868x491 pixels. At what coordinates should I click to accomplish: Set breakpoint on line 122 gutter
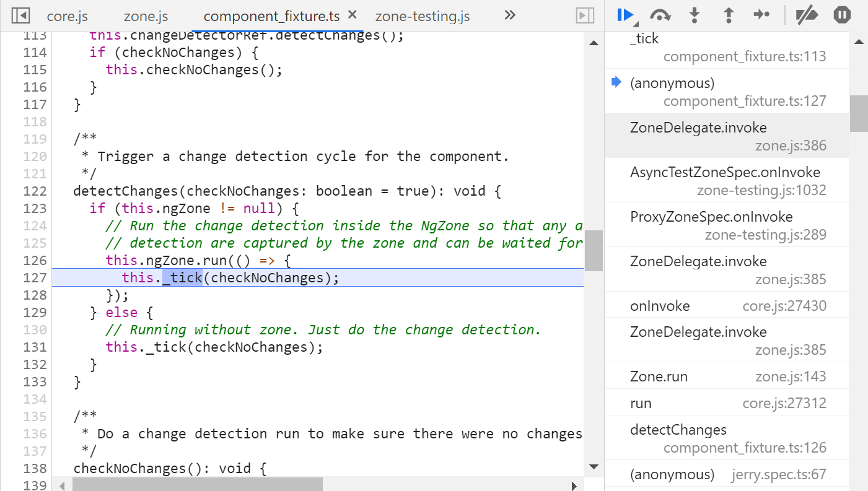click(x=35, y=191)
